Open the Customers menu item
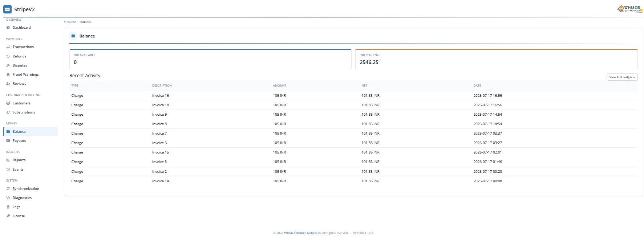644x239 pixels. click(x=31, y=103)
